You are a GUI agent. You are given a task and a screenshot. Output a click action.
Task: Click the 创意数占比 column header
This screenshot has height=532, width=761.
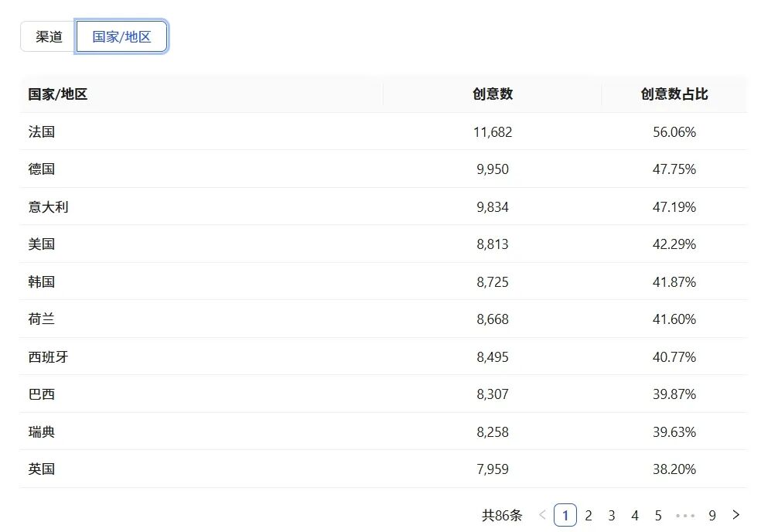click(674, 94)
